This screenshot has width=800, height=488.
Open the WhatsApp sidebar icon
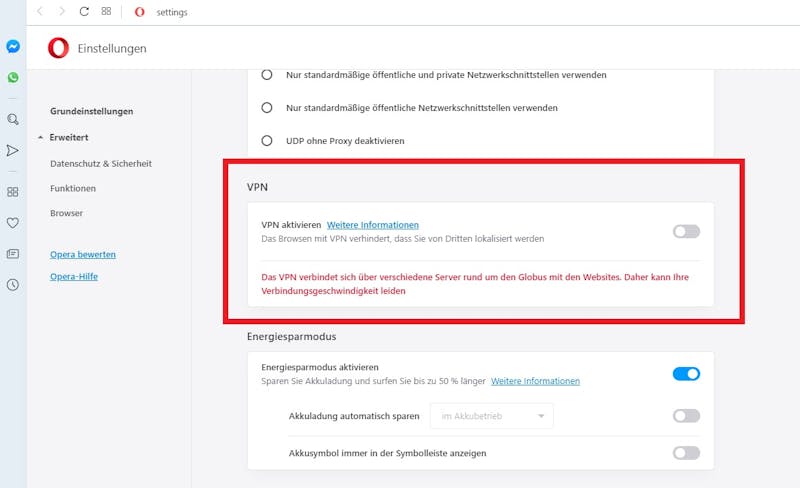pyautogui.click(x=13, y=78)
